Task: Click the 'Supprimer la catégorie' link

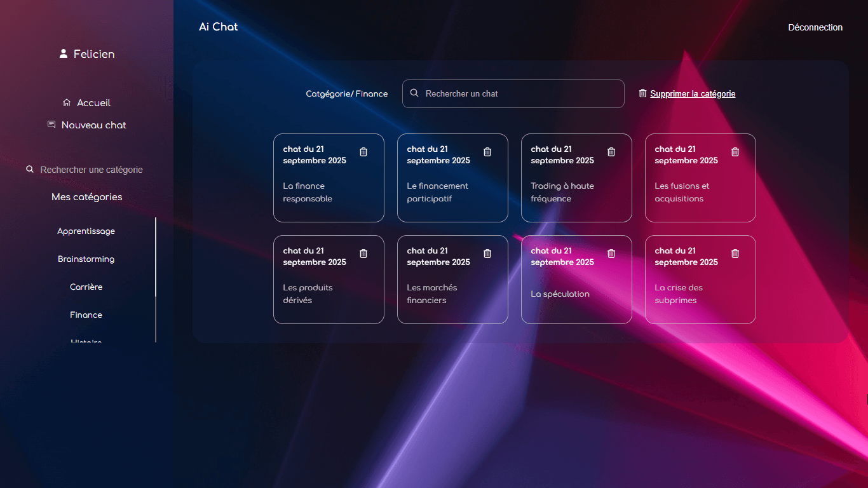Action: pos(692,94)
